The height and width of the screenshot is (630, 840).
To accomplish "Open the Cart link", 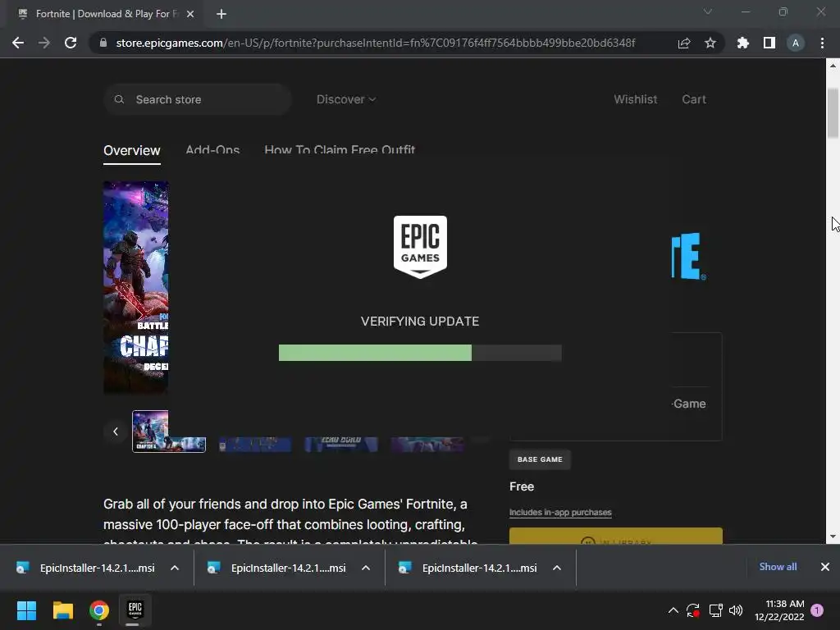I will click(694, 99).
